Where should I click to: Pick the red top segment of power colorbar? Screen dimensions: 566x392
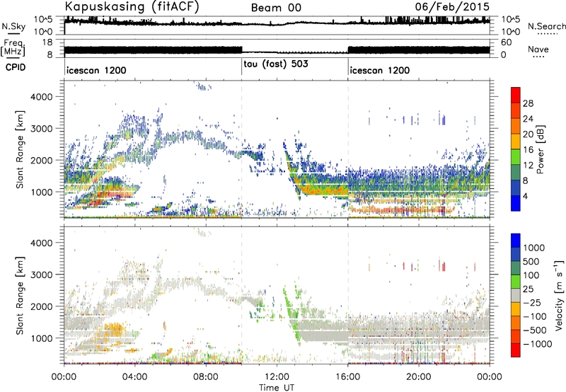(516, 96)
